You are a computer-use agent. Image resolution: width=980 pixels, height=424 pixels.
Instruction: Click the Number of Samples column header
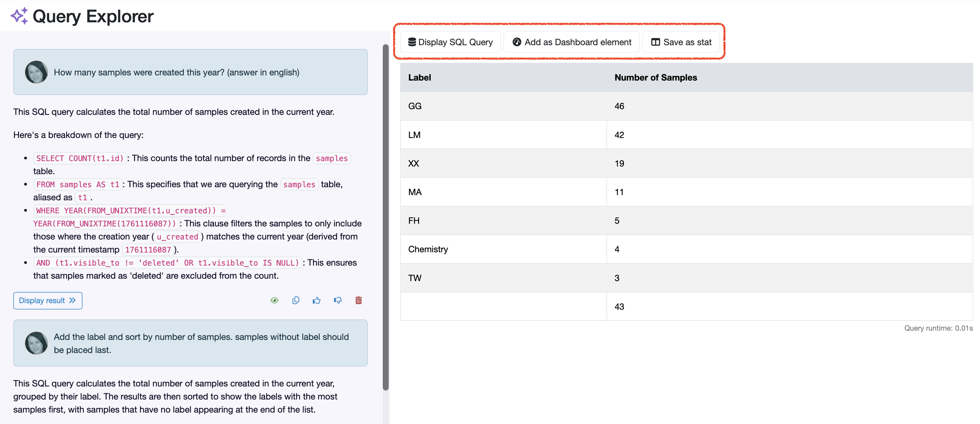pyautogui.click(x=656, y=78)
